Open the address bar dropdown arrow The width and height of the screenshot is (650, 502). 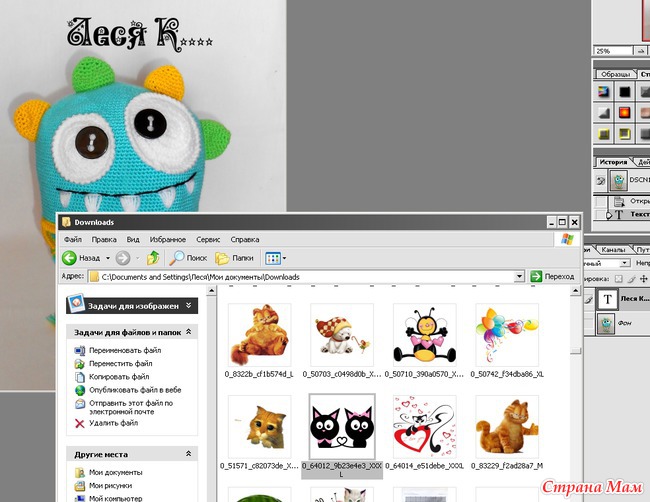pos(520,276)
